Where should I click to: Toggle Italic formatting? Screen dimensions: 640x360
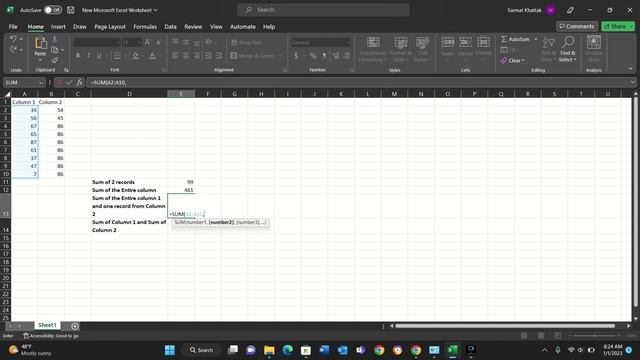(x=88, y=56)
